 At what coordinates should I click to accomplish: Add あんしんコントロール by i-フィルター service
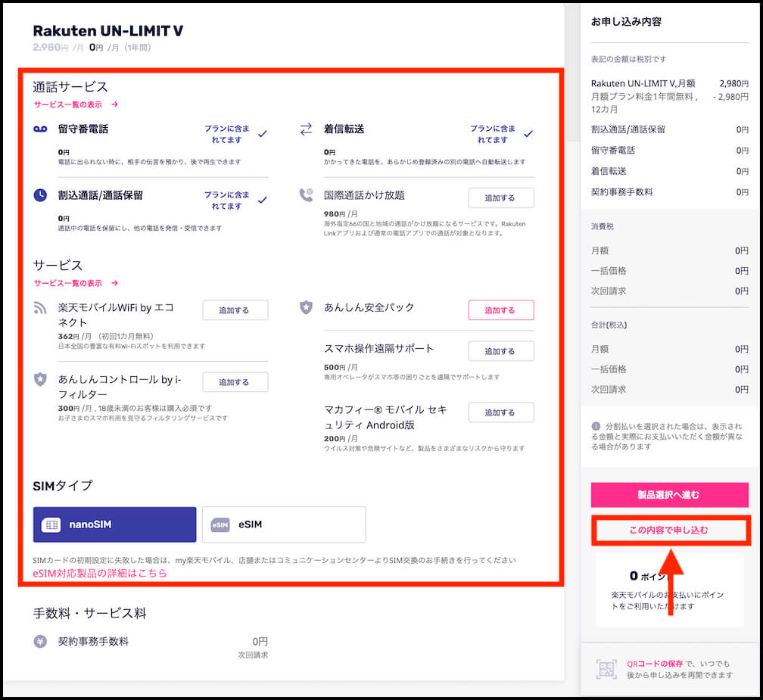(235, 382)
